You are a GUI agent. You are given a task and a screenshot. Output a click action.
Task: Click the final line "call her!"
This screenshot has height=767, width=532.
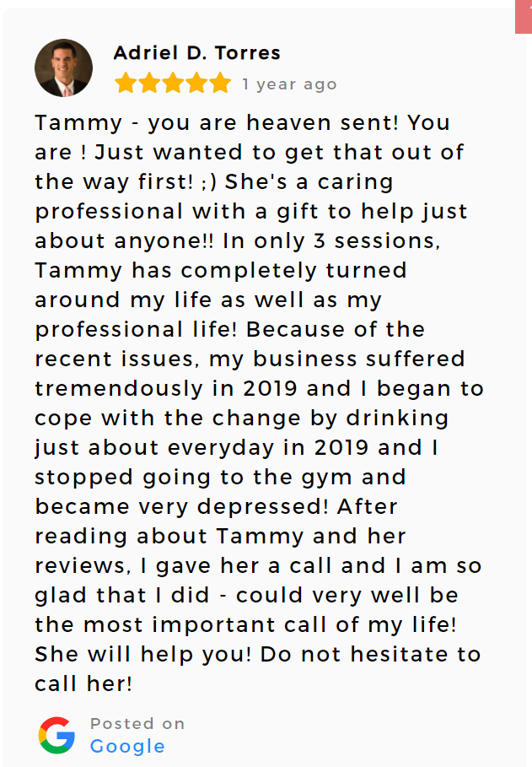point(83,683)
